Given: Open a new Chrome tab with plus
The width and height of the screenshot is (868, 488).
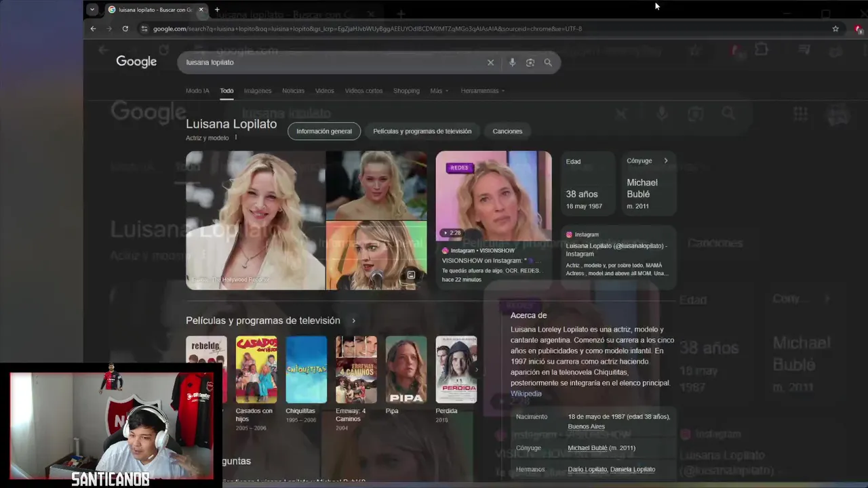Looking at the screenshot, I should coord(217,9).
